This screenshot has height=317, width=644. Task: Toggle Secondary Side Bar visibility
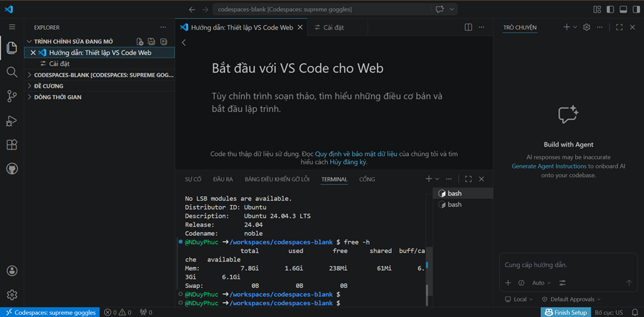(636, 9)
